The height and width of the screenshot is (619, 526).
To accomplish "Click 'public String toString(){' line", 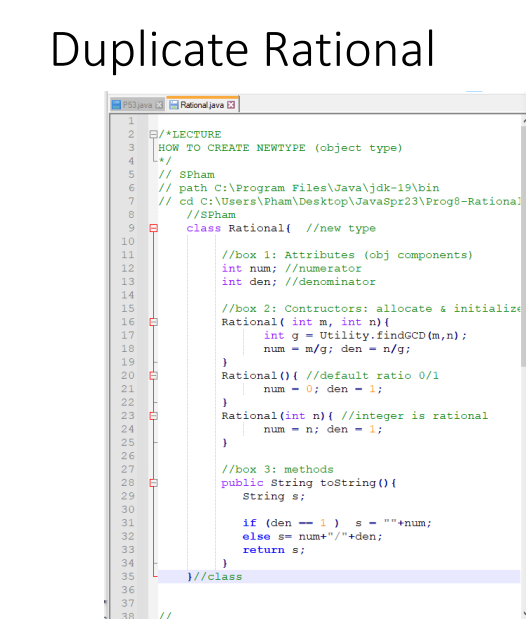I will click(309, 483).
